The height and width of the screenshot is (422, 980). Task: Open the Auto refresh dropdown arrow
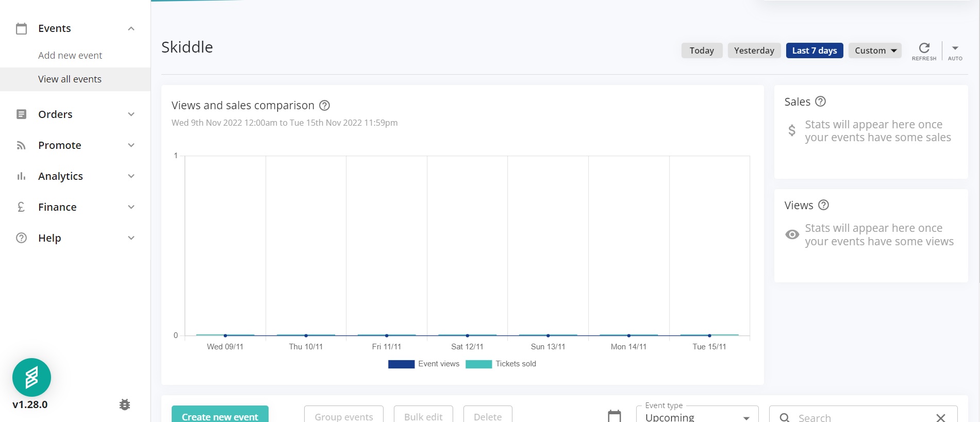pos(955,48)
